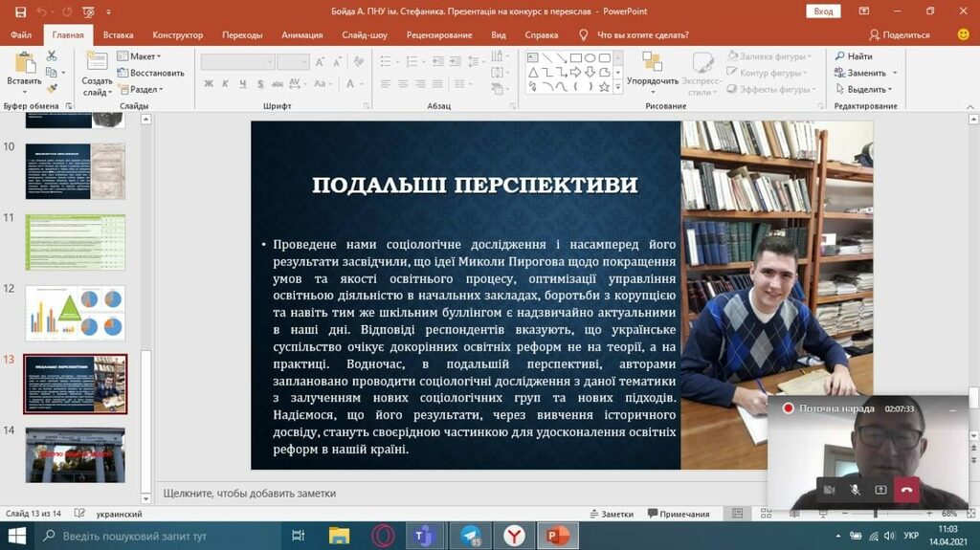980x550 pixels.
Task: Unmute the microphone in meeting window
Action: coord(855,489)
